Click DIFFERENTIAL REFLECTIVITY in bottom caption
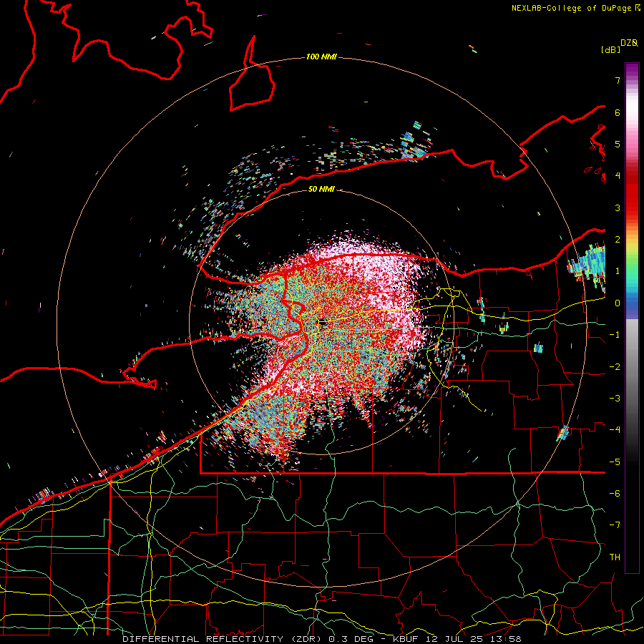Screen dimensions: 644x644 point(203,639)
